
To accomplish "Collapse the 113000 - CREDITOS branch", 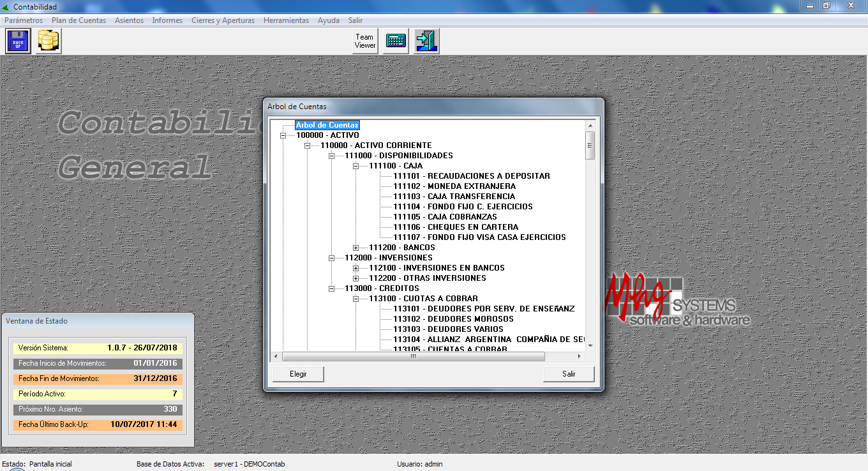I will (x=332, y=288).
